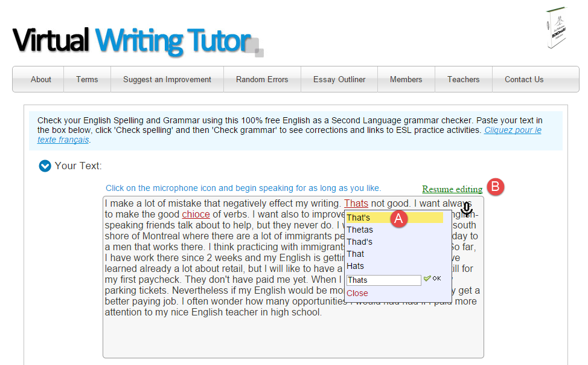
Task: Open the Terms menu item
Action: coord(87,79)
